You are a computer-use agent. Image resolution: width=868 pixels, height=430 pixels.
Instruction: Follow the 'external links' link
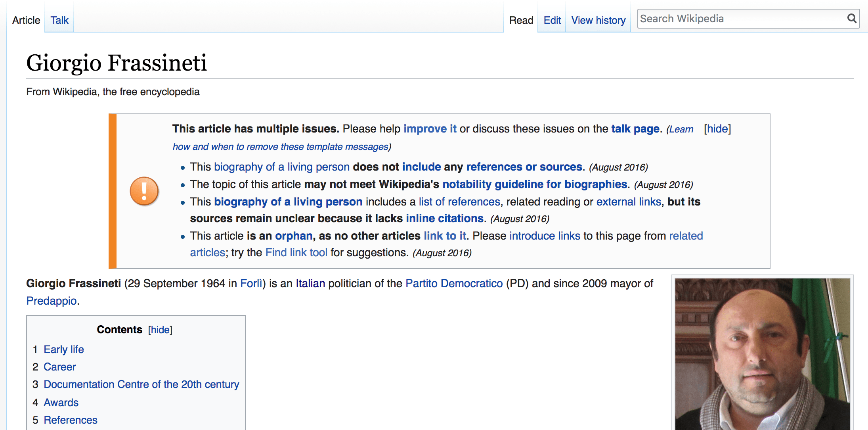point(629,202)
